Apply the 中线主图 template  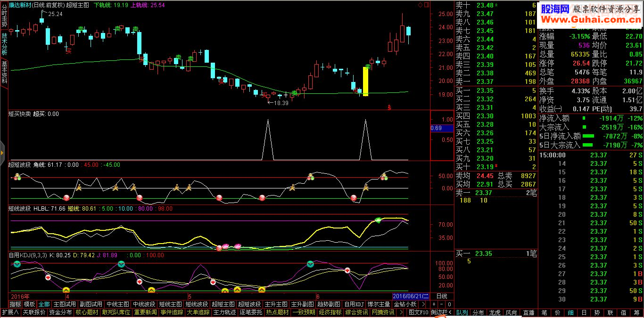pyautogui.click(x=117, y=304)
